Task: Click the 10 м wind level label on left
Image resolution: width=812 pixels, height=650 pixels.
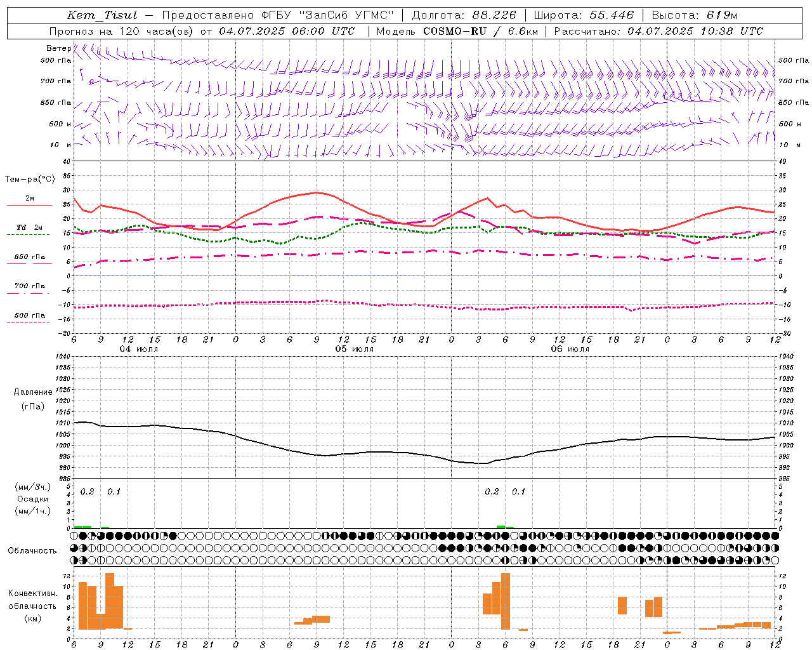Action: pyautogui.click(x=60, y=145)
